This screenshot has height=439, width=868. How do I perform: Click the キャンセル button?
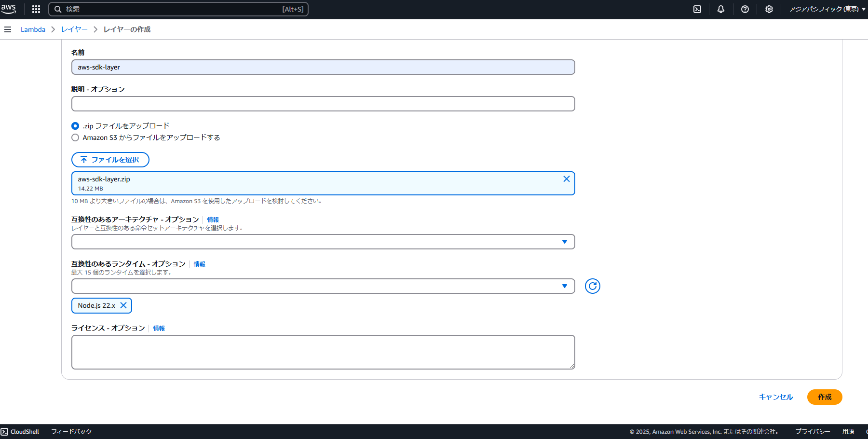(776, 397)
